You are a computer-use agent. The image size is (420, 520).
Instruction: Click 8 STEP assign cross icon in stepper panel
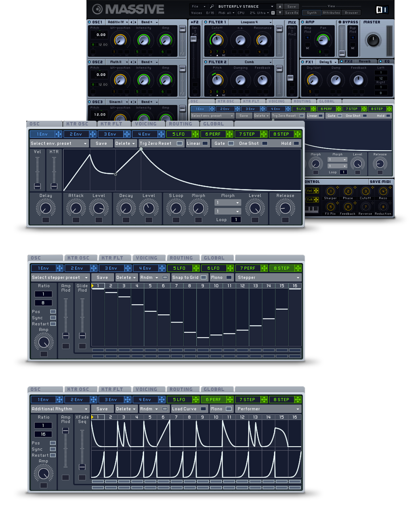298,268
